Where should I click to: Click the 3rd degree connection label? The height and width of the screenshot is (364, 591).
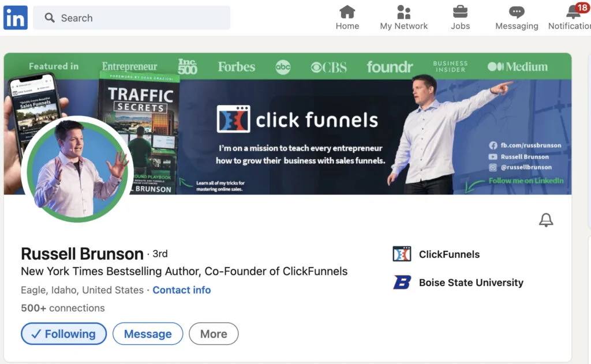tap(160, 254)
